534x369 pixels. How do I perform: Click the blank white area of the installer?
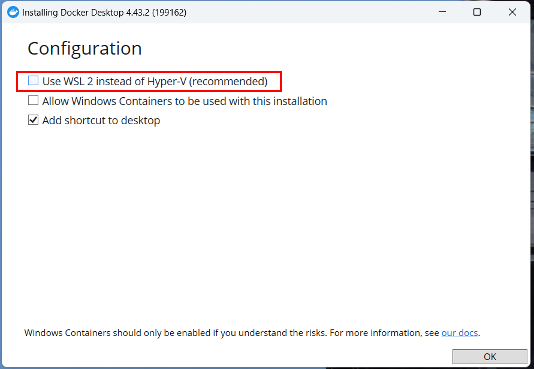pyautogui.click(x=266, y=221)
